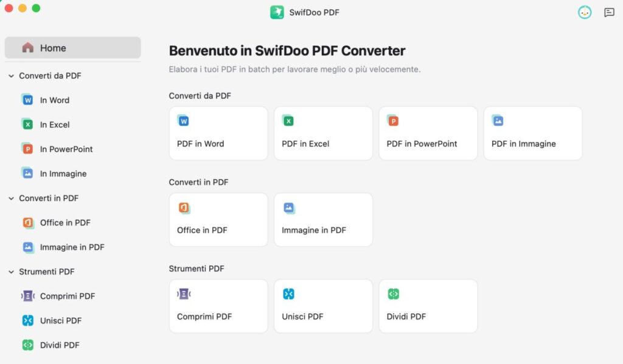Select the Dividi PDF sidebar icon
623x364 pixels.
(x=27, y=345)
